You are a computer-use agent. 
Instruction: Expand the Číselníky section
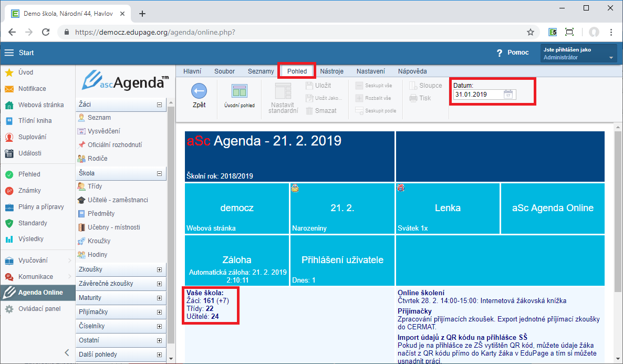click(159, 326)
